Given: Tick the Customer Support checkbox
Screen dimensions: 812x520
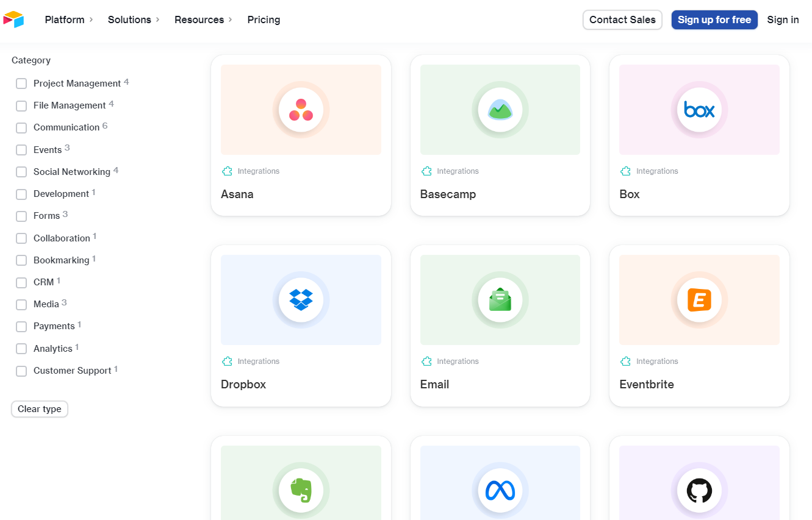Looking at the screenshot, I should 21,371.
